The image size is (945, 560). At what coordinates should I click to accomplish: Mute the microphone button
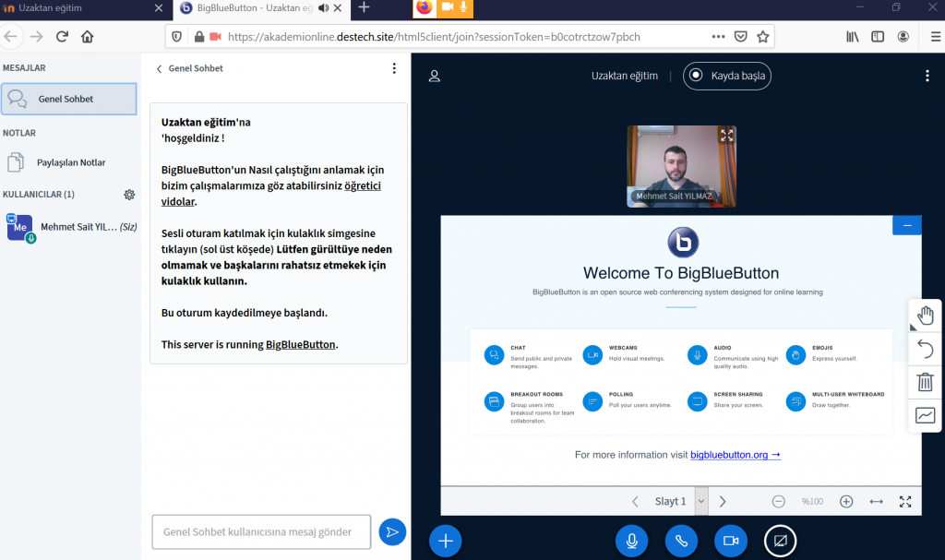pyautogui.click(x=631, y=541)
